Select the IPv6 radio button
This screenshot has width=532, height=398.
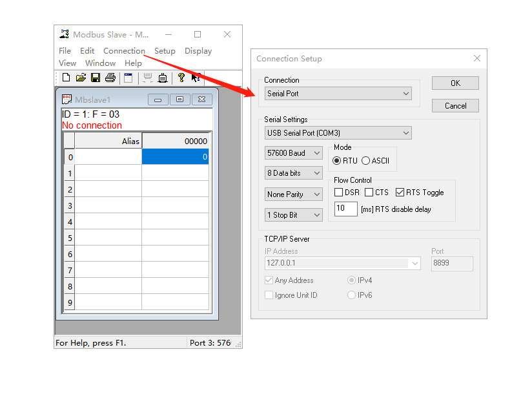(x=351, y=295)
